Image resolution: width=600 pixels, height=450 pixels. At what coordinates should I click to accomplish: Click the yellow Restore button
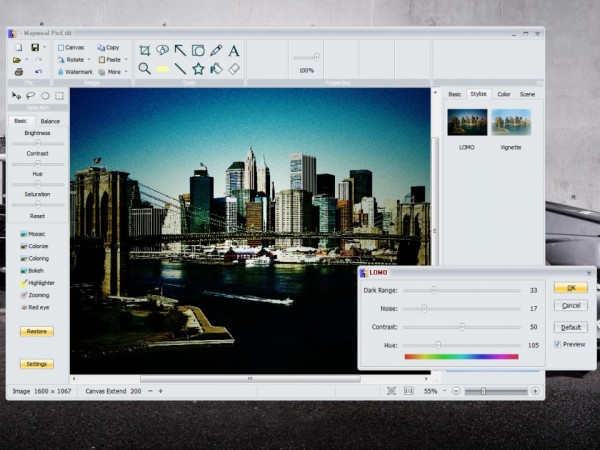point(37,331)
